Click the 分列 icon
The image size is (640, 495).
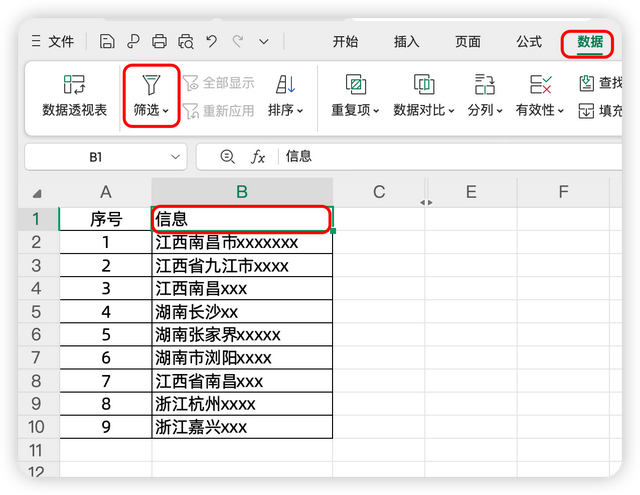[x=484, y=84]
